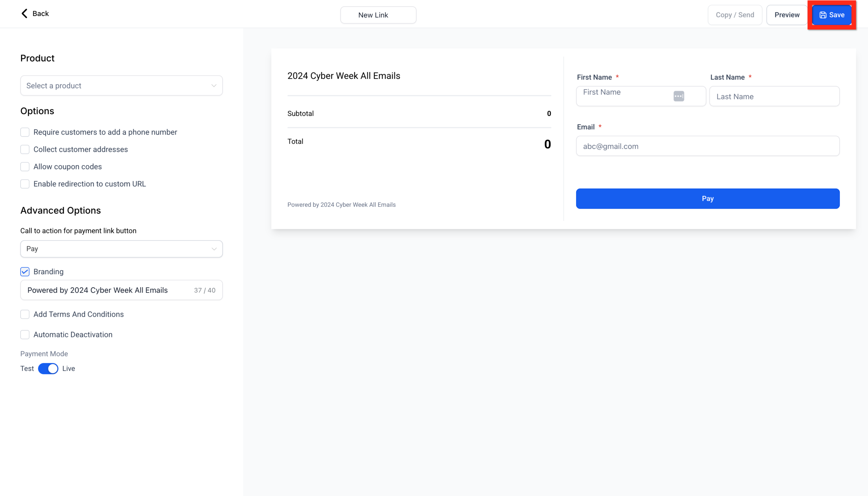868x496 pixels.
Task: Click the product dropdown chevron arrow
Action: 214,85
